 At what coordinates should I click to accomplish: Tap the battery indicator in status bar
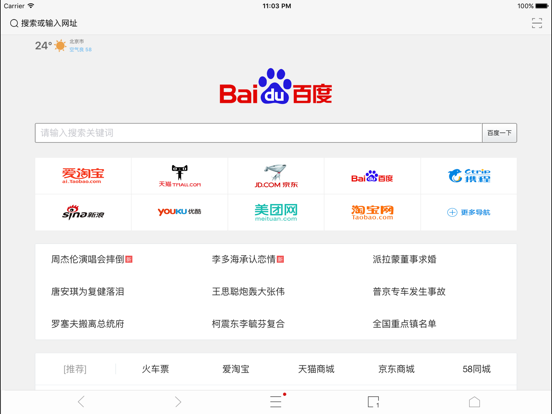point(542,6)
